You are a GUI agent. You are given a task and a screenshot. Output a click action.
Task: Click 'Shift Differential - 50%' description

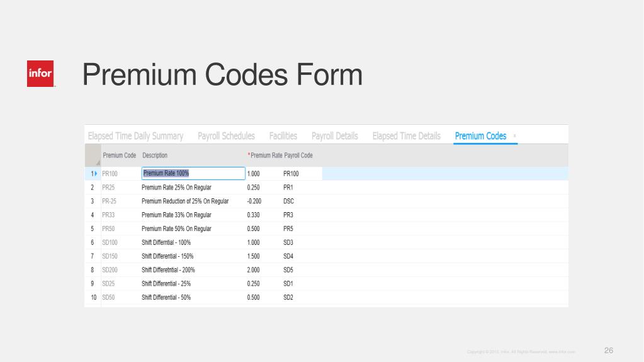[x=166, y=298]
